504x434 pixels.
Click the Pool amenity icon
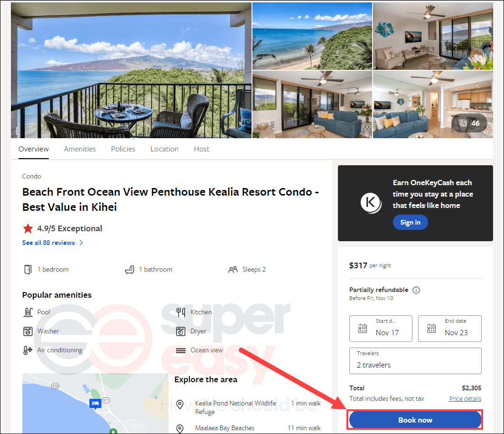(x=28, y=312)
